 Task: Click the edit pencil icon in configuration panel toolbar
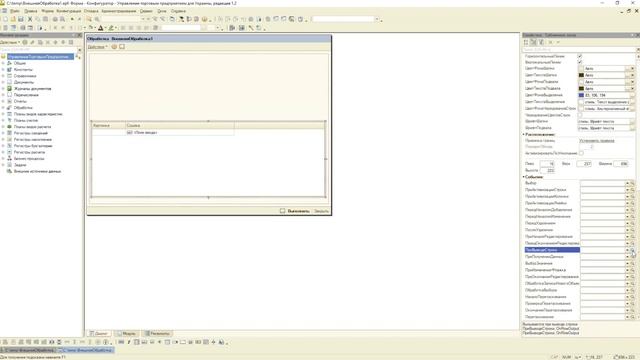point(33,42)
